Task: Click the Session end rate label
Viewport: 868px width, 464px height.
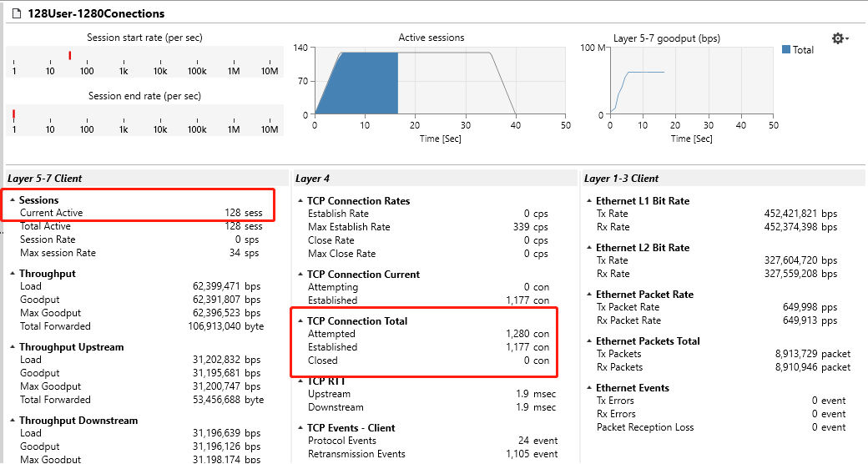Action: tap(144, 96)
